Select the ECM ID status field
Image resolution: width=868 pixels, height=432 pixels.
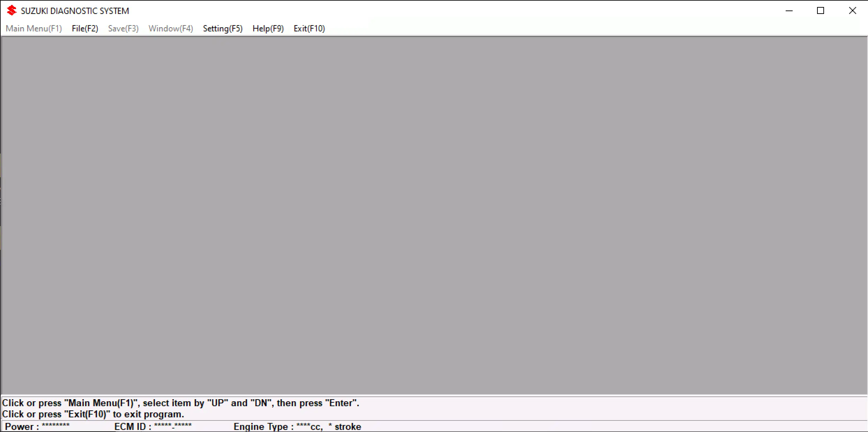(153, 426)
